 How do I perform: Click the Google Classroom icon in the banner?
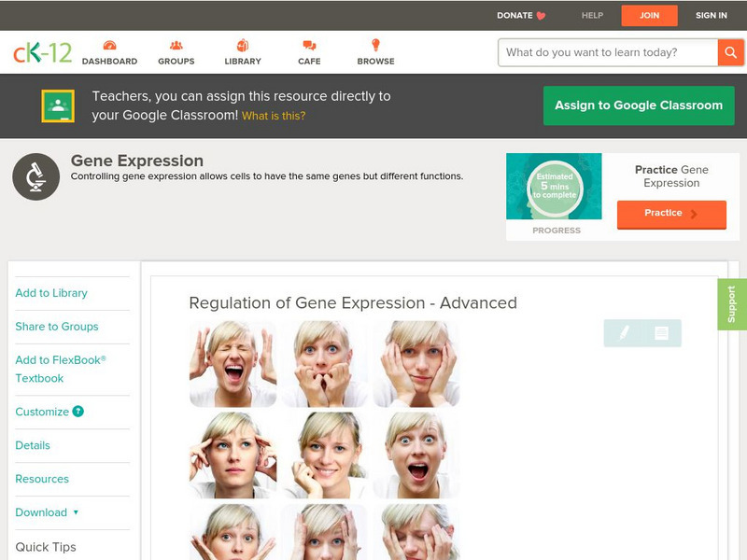tap(60, 105)
